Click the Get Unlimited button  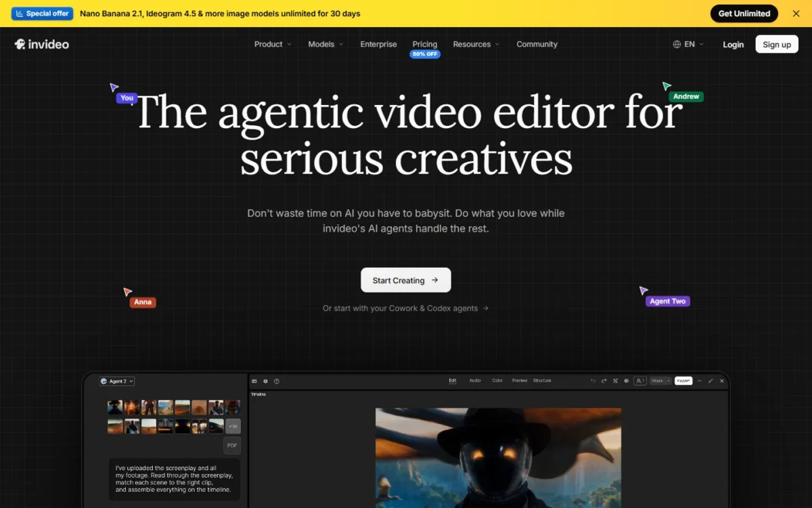(744, 14)
